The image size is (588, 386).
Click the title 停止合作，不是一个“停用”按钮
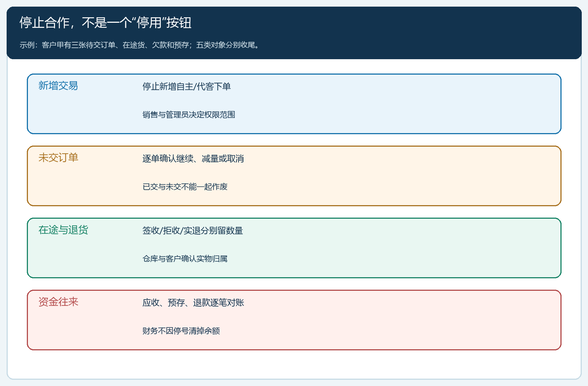pos(105,23)
